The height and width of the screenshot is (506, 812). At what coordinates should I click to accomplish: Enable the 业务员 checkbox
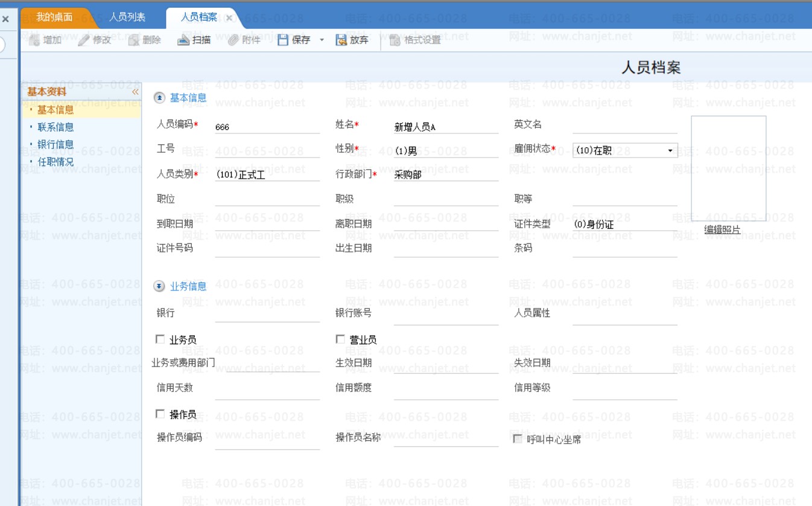(x=160, y=339)
